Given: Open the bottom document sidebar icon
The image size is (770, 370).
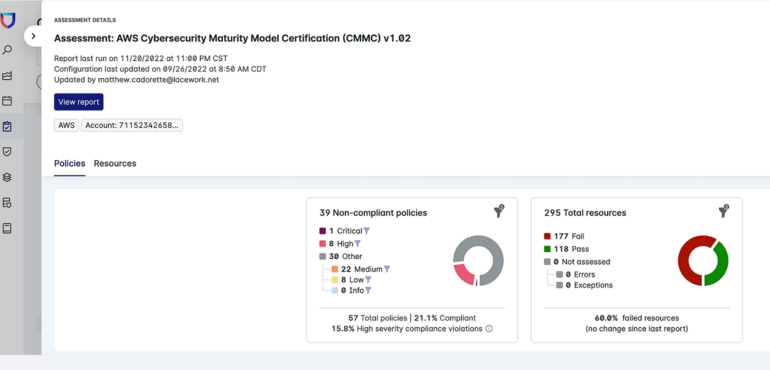Looking at the screenshot, I should coord(7,228).
